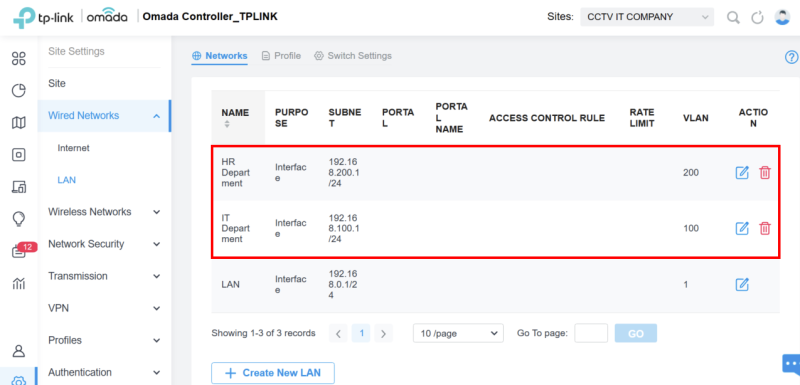Screen dimensions: 800x385
Task: Open the Logs icon with 12 badge
Action: click(x=19, y=251)
